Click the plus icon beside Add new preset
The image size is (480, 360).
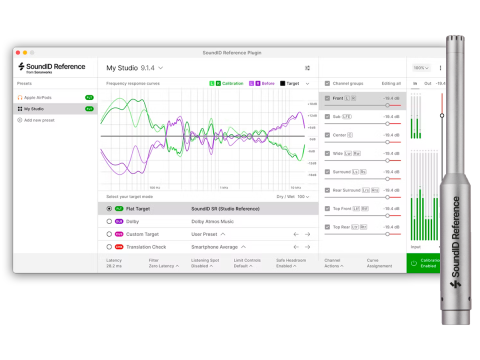(20, 120)
